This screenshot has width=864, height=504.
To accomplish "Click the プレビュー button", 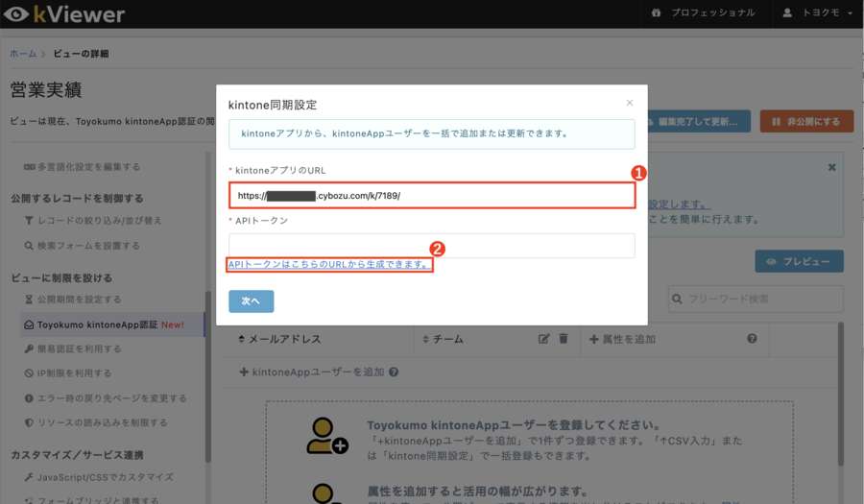I will [x=799, y=262].
